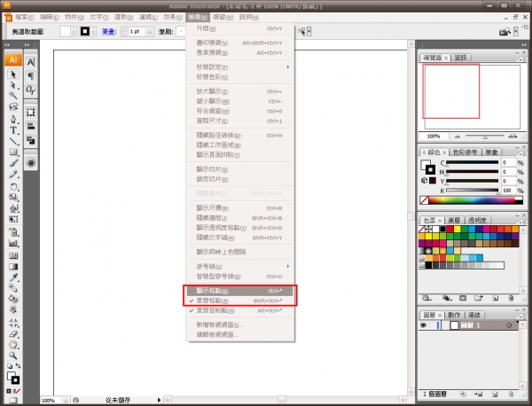Toggle 靠齊控制點 (snap to point) menu item
532x406 pixels.
[x=239, y=310]
